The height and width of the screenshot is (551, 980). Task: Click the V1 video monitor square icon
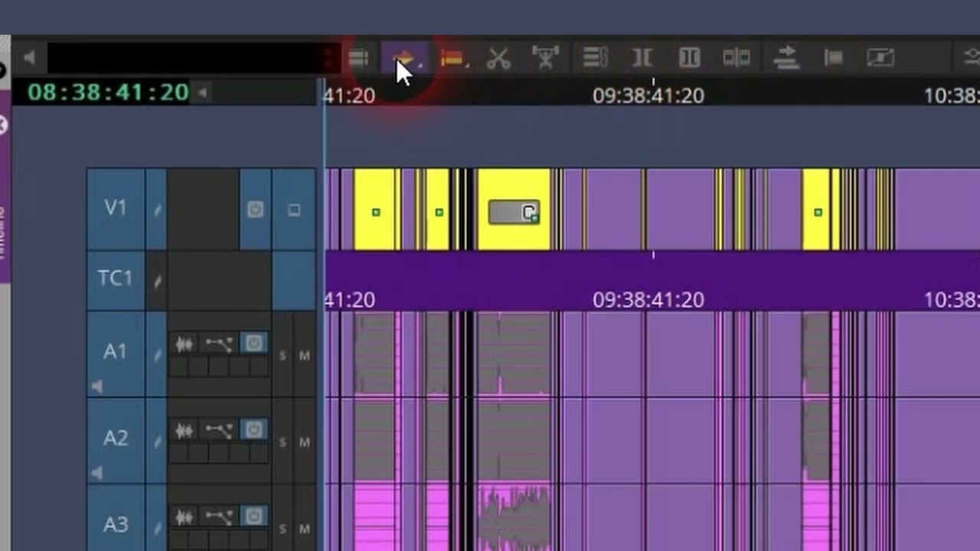pyautogui.click(x=294, y=210)
